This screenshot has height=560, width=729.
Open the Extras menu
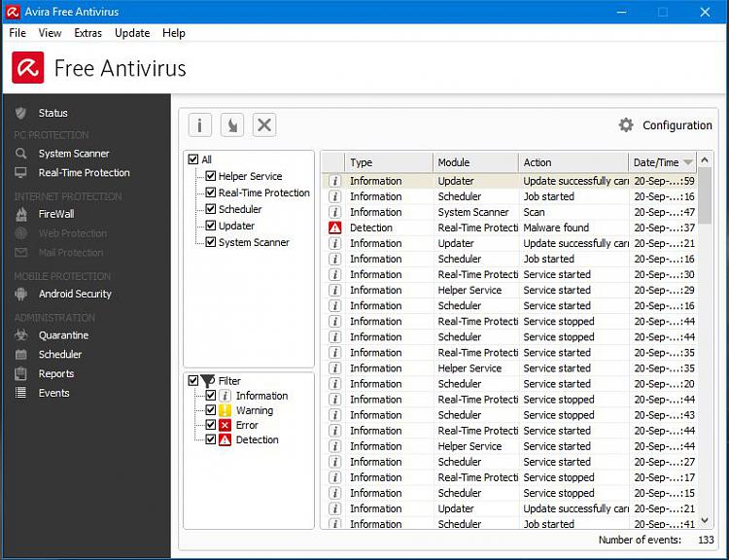tap(87, 33)
